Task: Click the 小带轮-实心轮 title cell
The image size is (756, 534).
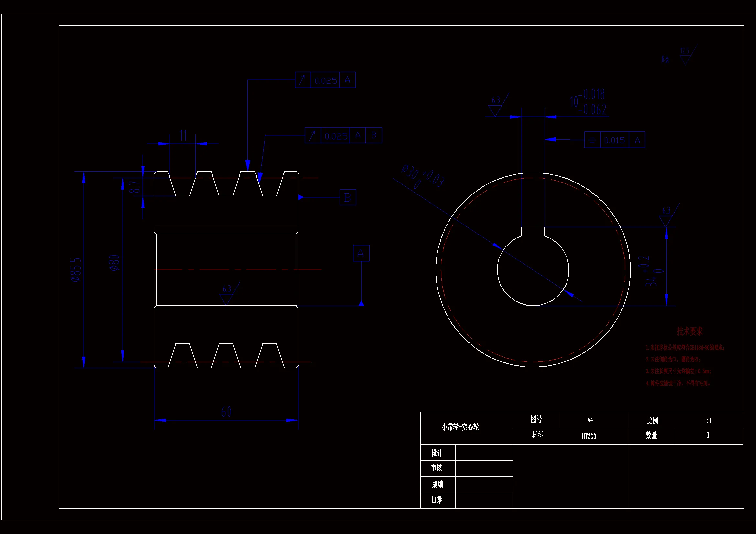Action: [x=460, y=427]
